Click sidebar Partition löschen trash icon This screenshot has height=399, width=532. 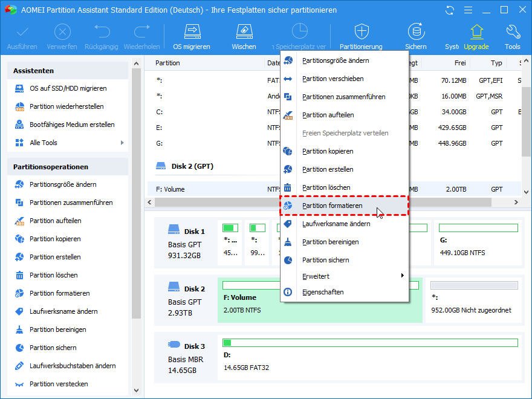[19, 275]
